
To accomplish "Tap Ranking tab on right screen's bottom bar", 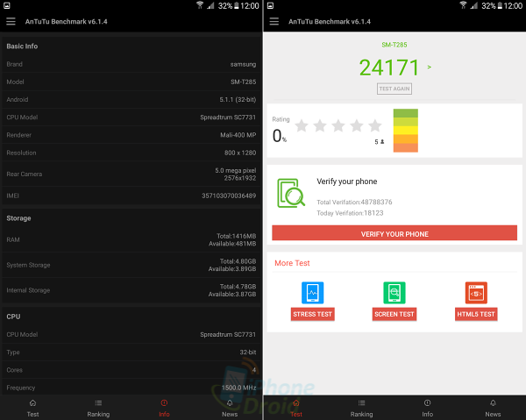I will [x=361, y=409].
